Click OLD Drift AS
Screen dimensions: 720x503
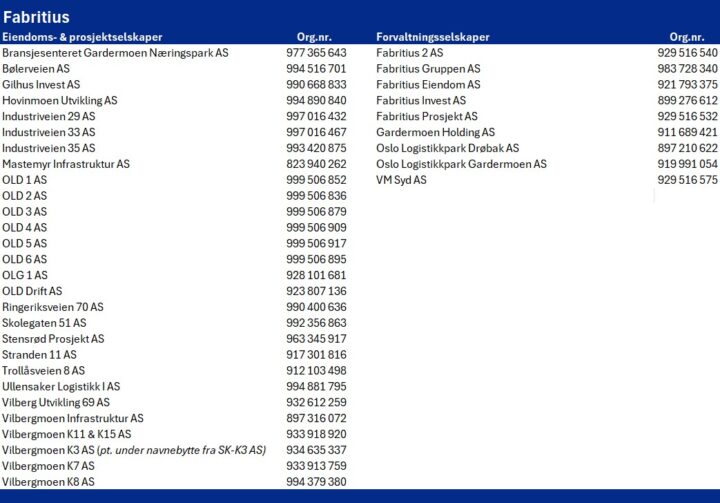click(32, 291)
